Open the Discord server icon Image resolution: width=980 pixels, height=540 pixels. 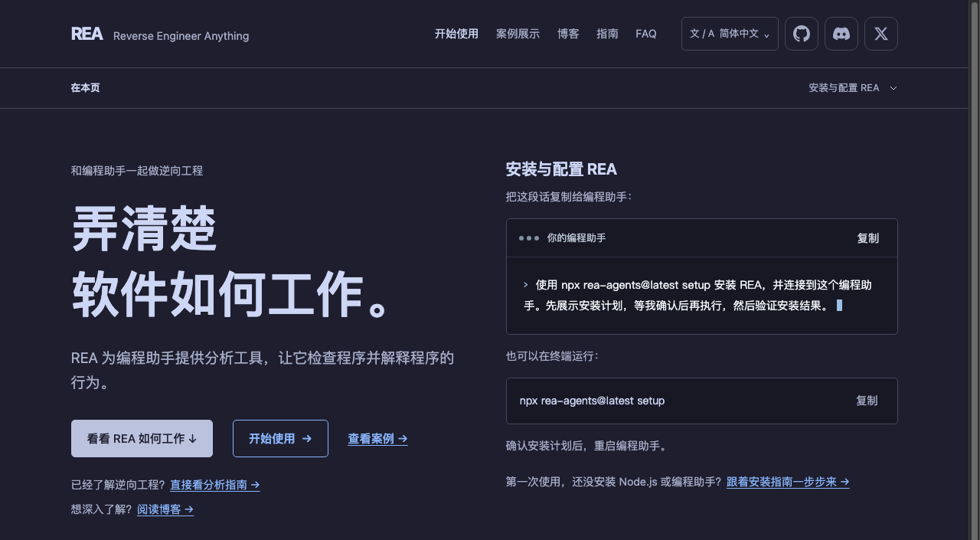(x=841, y=34)
